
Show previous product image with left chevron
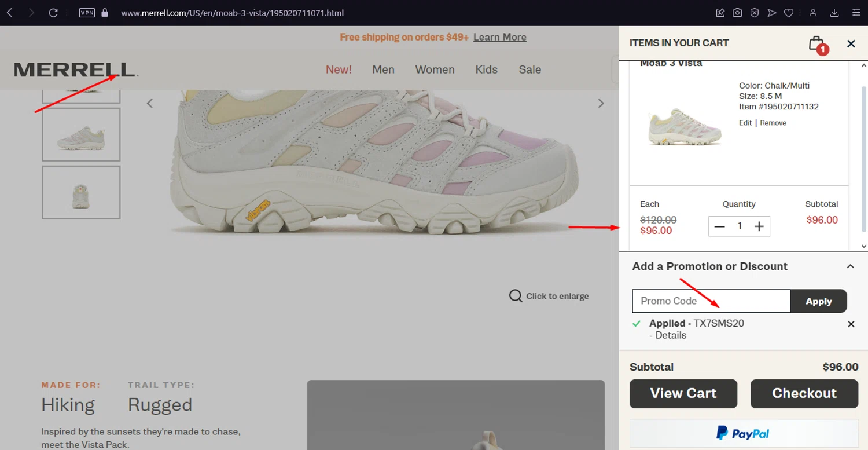[x=150, y=103]
